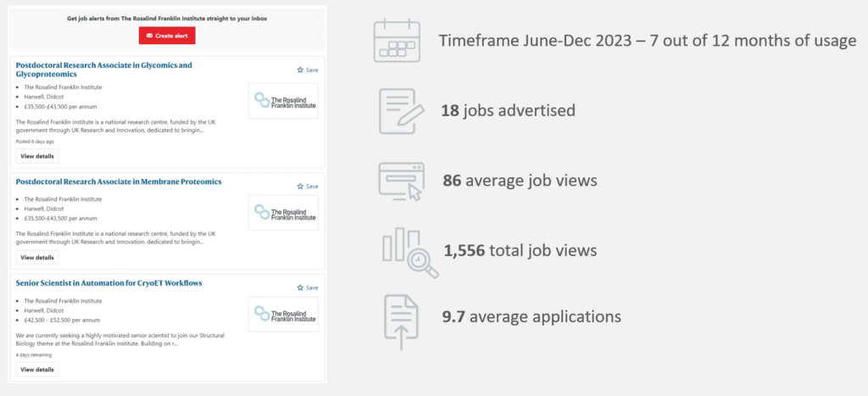The height and width of the screenshot is (396, 868).
Task: Click Rosalind Franklin Institute logo on Glycomics card
Action: click(x=283, y=101)
